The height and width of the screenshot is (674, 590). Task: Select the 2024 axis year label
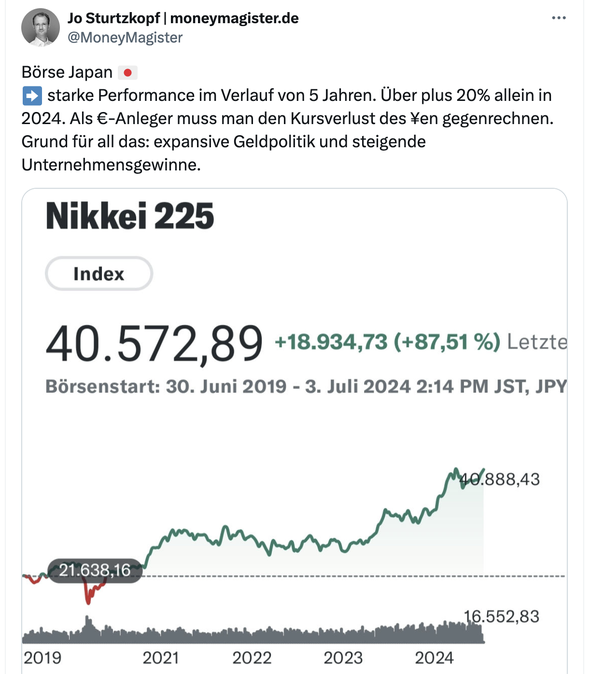[x=434, y=658]
